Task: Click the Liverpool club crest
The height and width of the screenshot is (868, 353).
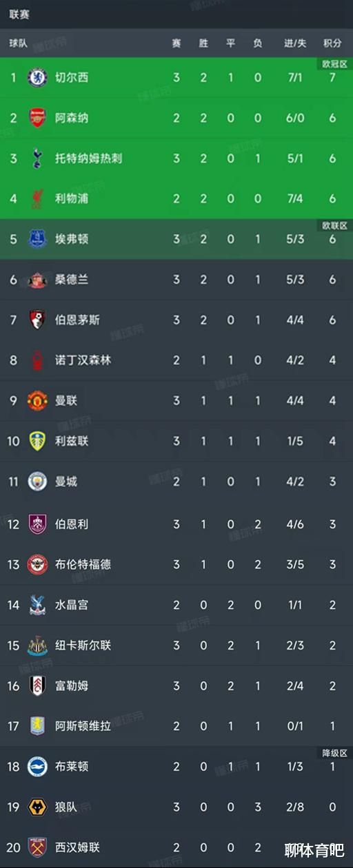Action: (x=37, y=198)
